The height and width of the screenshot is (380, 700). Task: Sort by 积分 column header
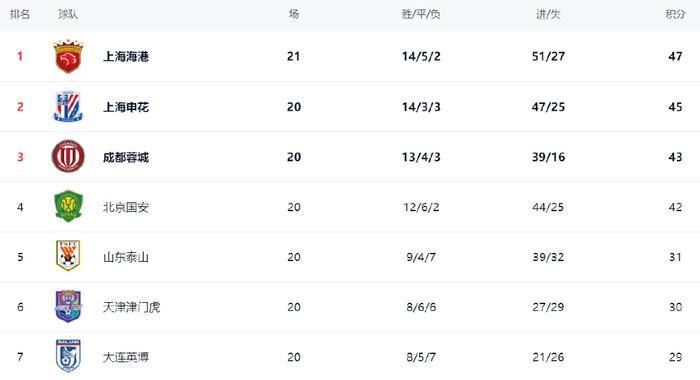tap(675, 14)
